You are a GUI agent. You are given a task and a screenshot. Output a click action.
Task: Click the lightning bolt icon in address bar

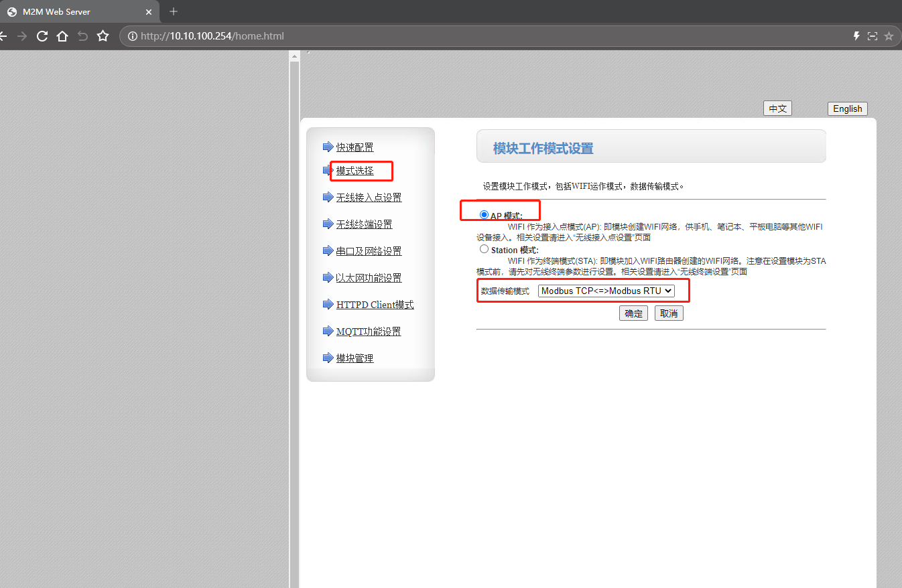point(856,36)
